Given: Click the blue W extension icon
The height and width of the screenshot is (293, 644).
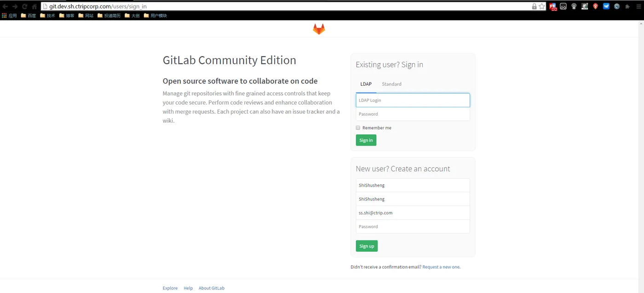Looking at the screenshot, I should point(606,6).
